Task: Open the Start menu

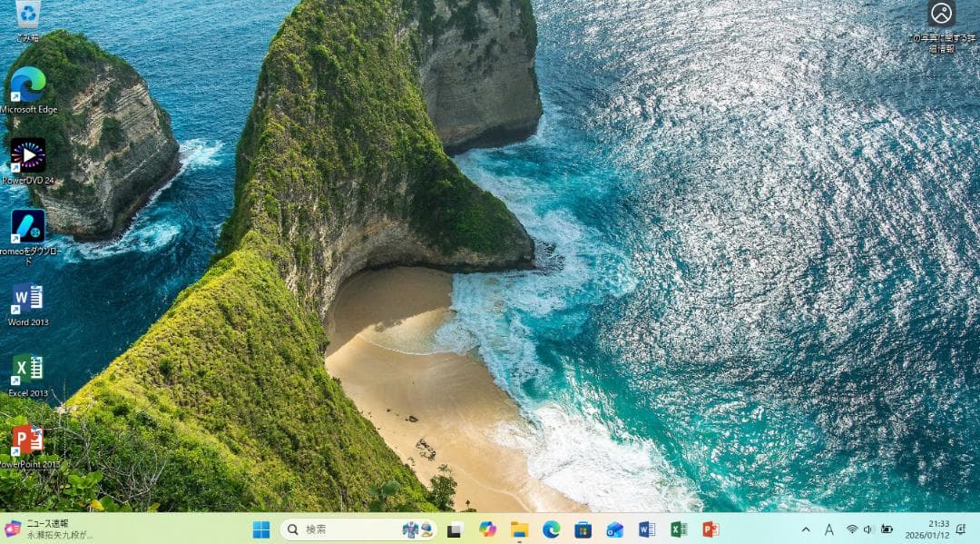Action: tap(261, 529)
